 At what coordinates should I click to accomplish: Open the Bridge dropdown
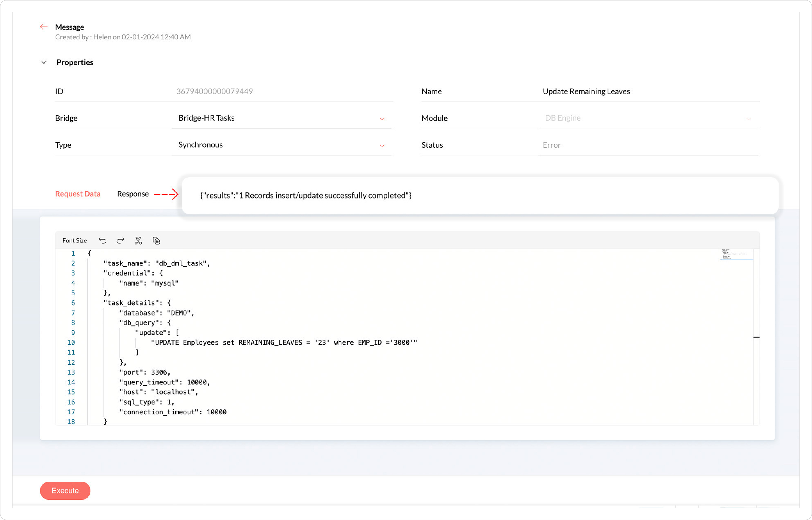[282, 118]
